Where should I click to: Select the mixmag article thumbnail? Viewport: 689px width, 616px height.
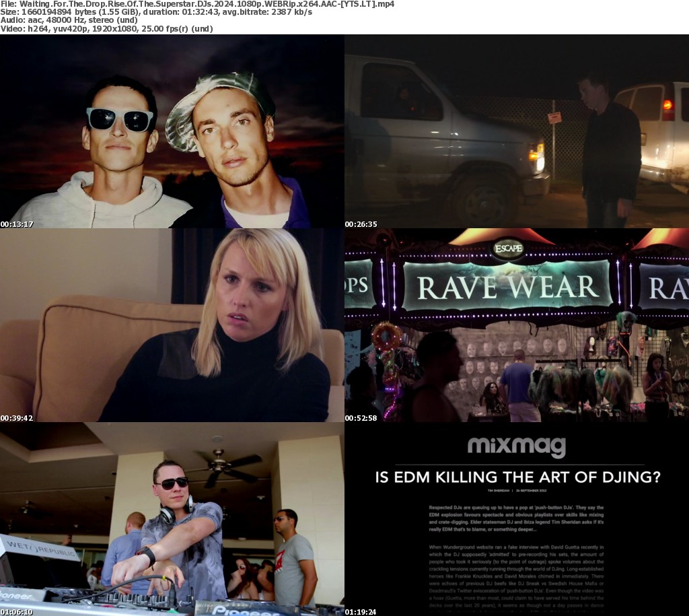point(517,519)
